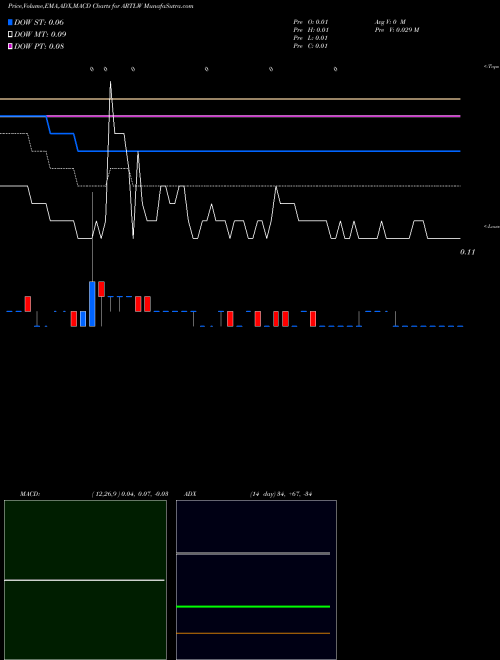This screenshot has width=500, height=660.
Task: Click the 'Pre V: 0.029 M' volume text
Action: (x=397, y=30)
